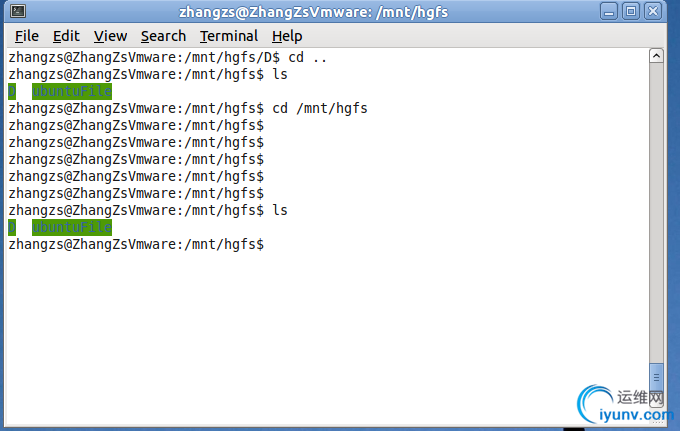680x431 pixels.
Task: Open the Edit menu
Action: click(x=66, y=36)
